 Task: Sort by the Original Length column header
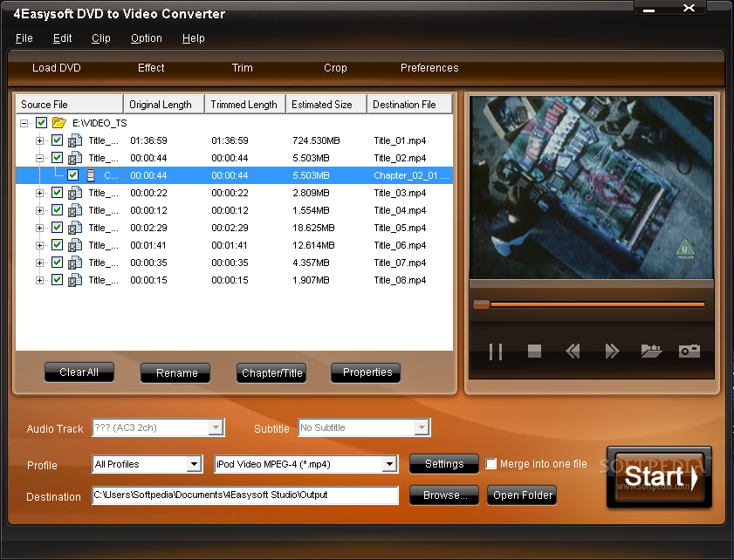164,105
